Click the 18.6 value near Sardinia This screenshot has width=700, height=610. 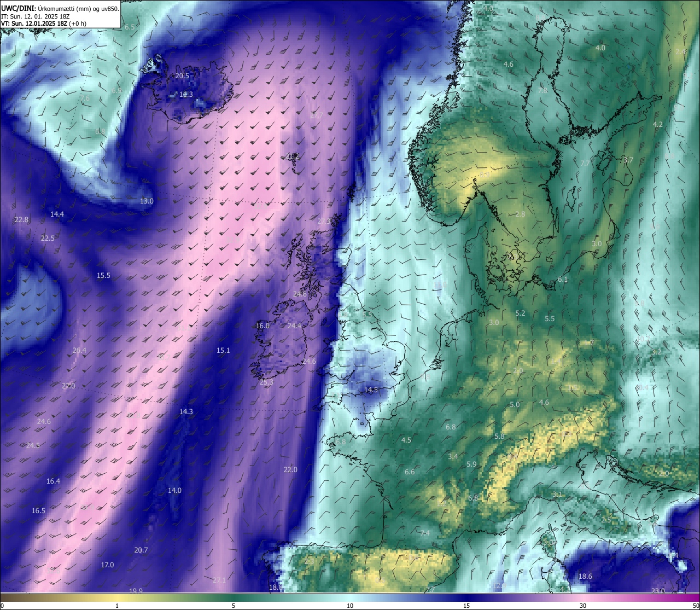click(585, 577)
